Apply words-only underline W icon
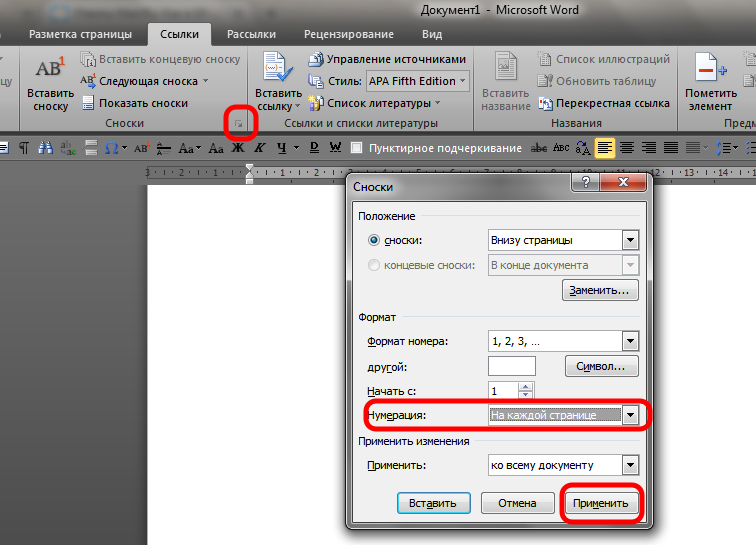Image resolution: width=756 pixels, height=545 pixels. [336, 148]
